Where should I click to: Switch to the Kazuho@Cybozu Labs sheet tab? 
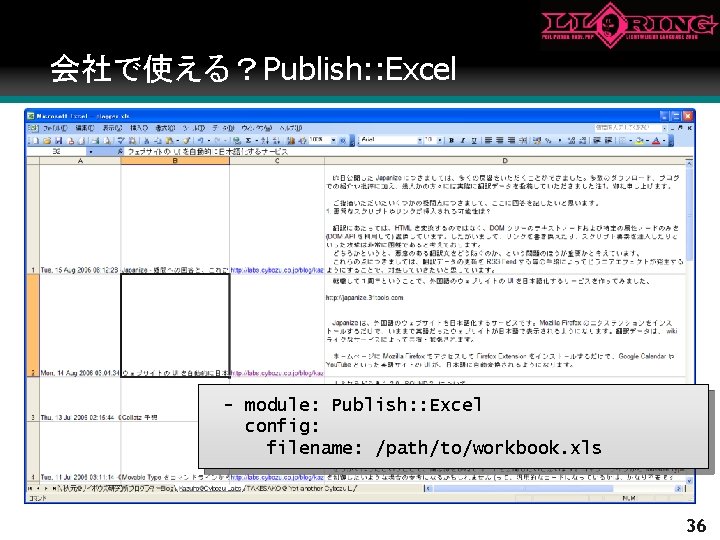click(x=210, y=489)
